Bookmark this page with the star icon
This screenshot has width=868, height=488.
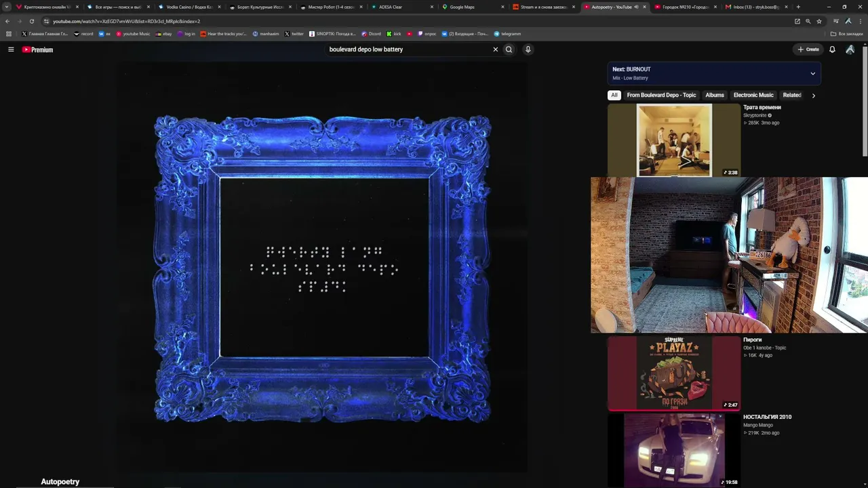(x=819, y=21)
